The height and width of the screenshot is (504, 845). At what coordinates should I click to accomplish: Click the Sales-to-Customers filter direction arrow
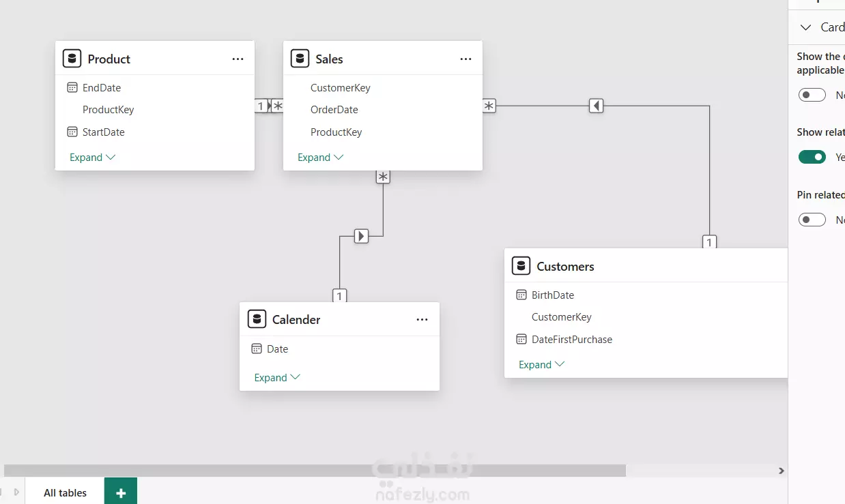[596, 106]
